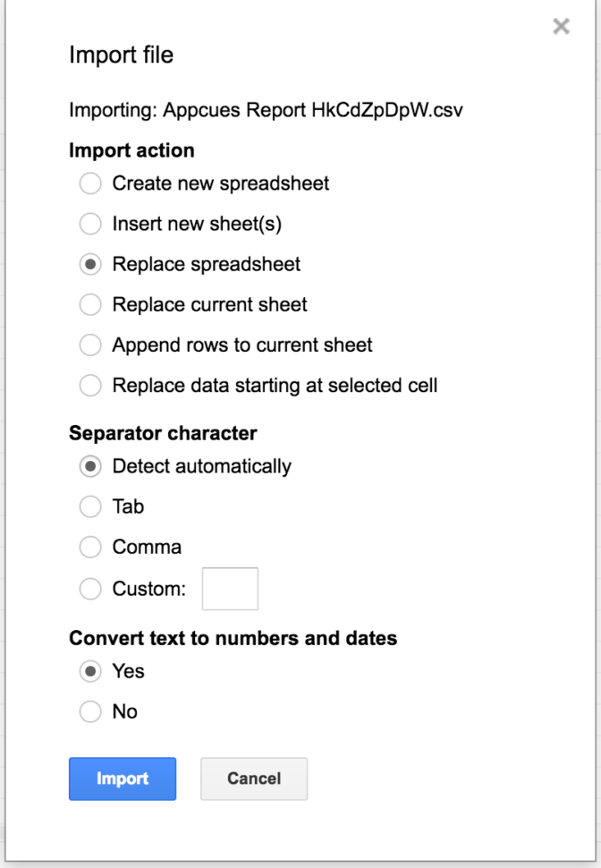Select the Replace spreadsheet radio button
The height and width of the screenshot is (868, 601).
point(89,264)
